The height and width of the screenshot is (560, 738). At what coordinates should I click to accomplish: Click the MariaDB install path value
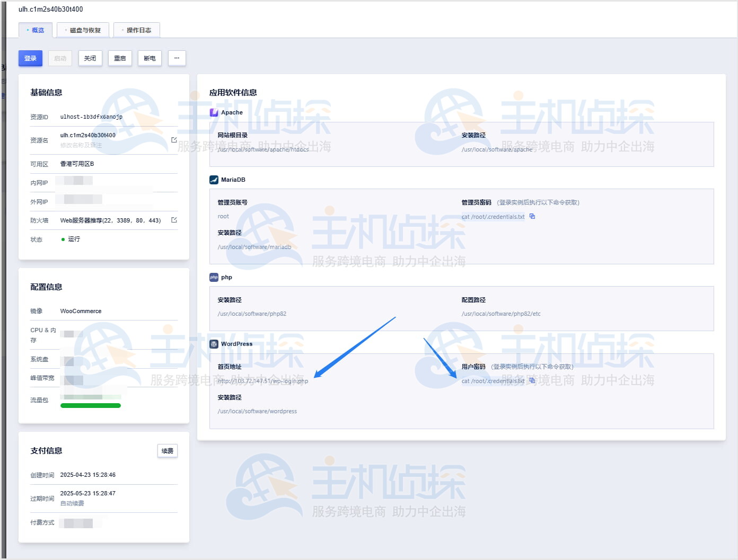tap(254, 247)
